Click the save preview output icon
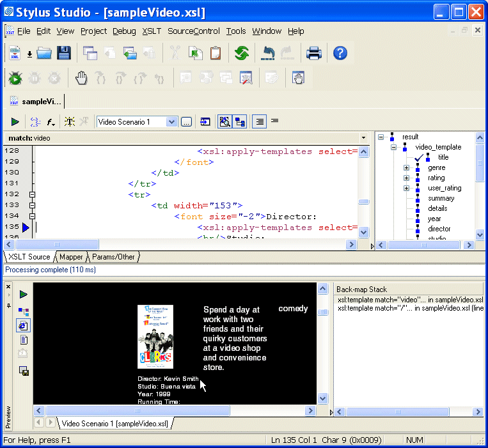The width and height of the screenshot is (488, 448). point(24,371)
